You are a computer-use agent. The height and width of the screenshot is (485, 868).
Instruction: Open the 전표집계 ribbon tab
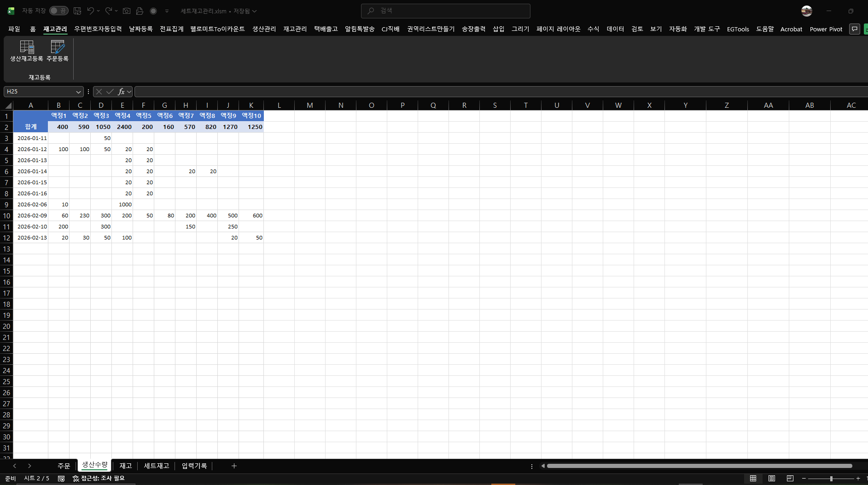(171, 29)
